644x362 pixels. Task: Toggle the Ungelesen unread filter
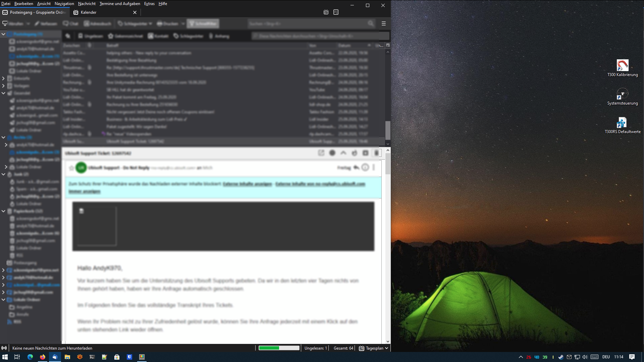(90, 36)
